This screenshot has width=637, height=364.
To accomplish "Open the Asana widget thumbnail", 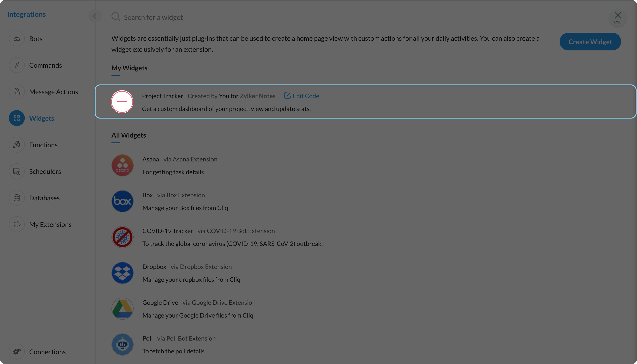I will coord(122,165).
